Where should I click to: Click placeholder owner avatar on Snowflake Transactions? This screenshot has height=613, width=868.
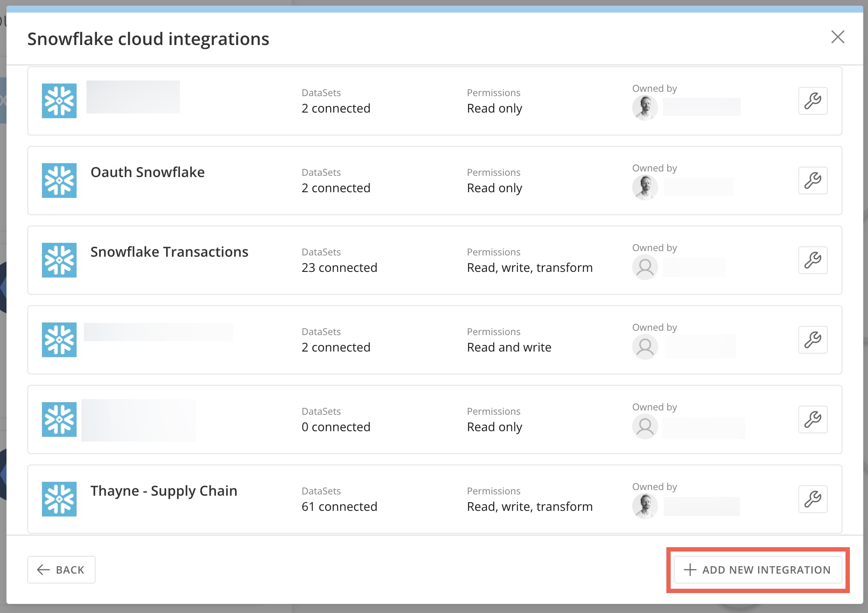click(x=645, y=267)
